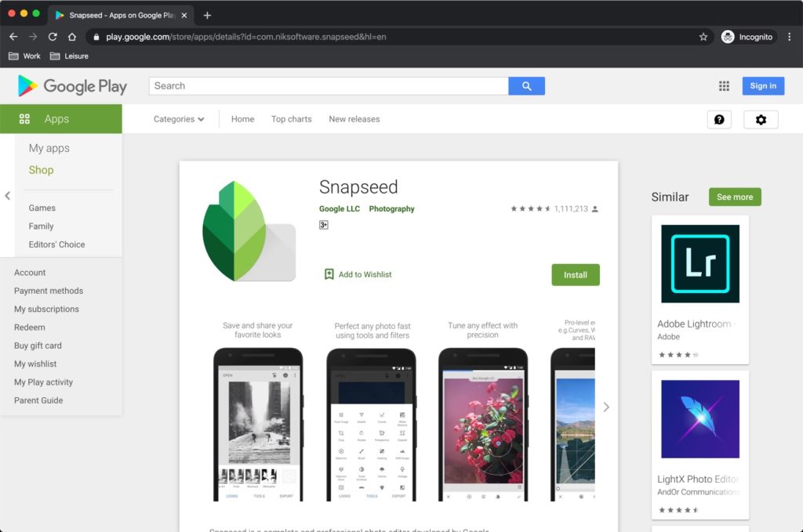This screenshot has width=803, height=532.
Task: Open the Work bookmarks folder
Action: (24, 56)
